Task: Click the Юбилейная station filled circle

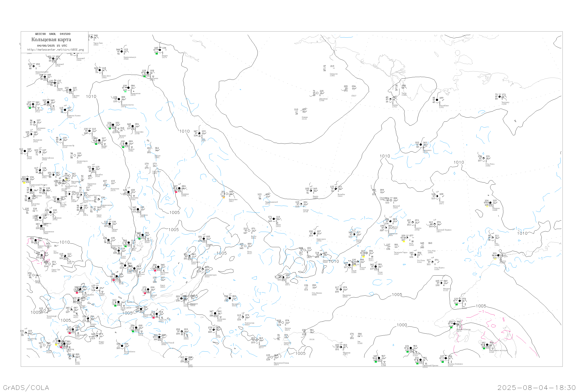Action: click(x=437, y=100)
